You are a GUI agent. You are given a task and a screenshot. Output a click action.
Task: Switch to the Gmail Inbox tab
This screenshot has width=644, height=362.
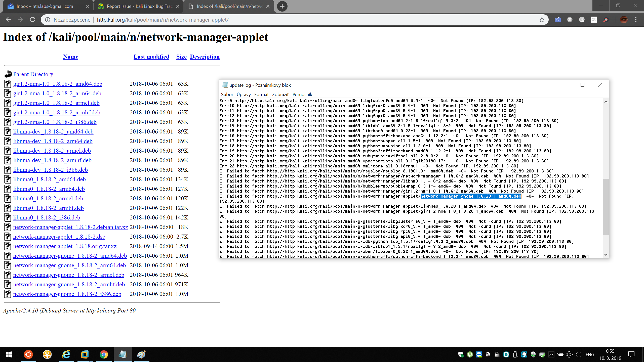point(45,6)
